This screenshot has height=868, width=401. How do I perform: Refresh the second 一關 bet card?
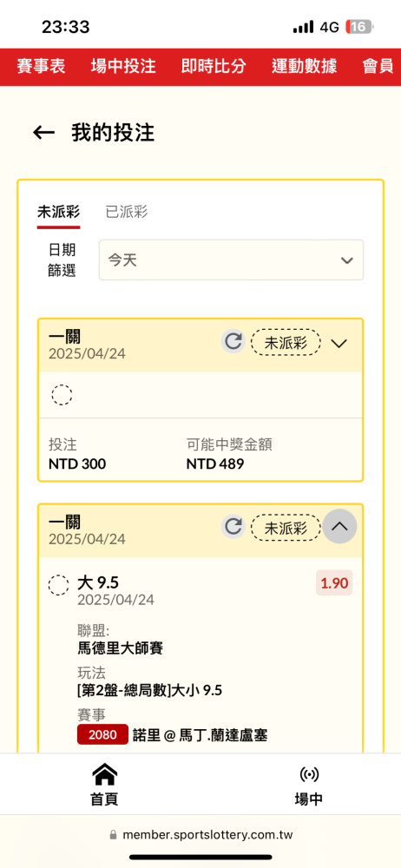click(233, 527)
